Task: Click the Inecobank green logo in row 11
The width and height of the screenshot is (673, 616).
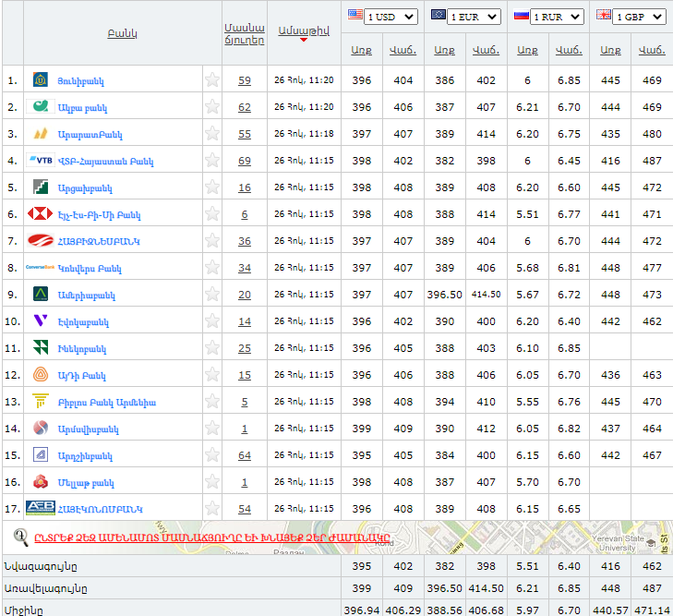Action: [x=41, y=347]
